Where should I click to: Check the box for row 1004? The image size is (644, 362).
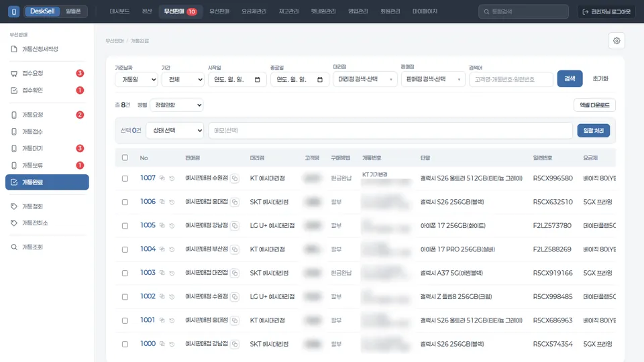125,249
